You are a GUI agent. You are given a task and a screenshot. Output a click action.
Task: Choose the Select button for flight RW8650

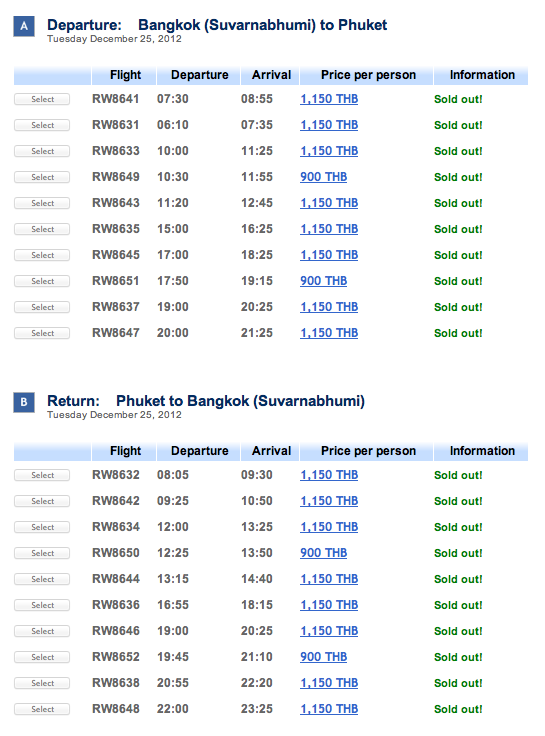(42, 553)
